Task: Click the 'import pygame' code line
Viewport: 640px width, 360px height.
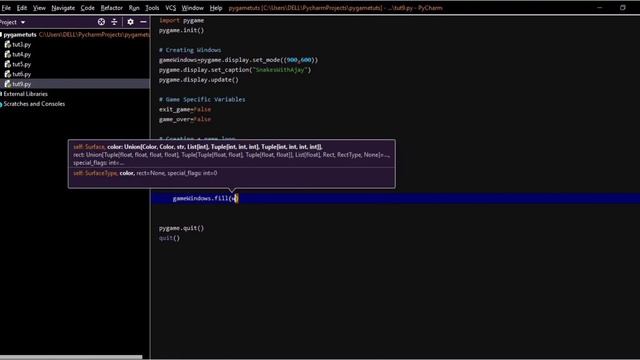Action: click(x=182, y=20)
